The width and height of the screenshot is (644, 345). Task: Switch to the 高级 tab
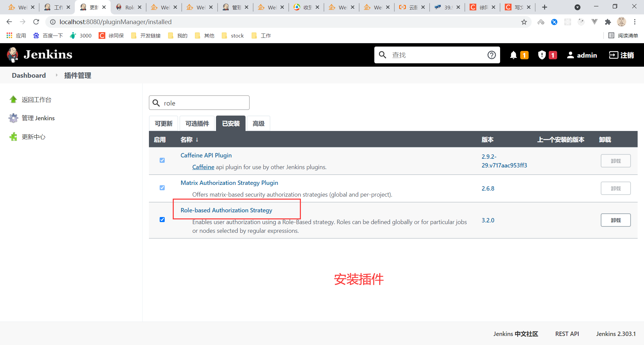point(258,124)
